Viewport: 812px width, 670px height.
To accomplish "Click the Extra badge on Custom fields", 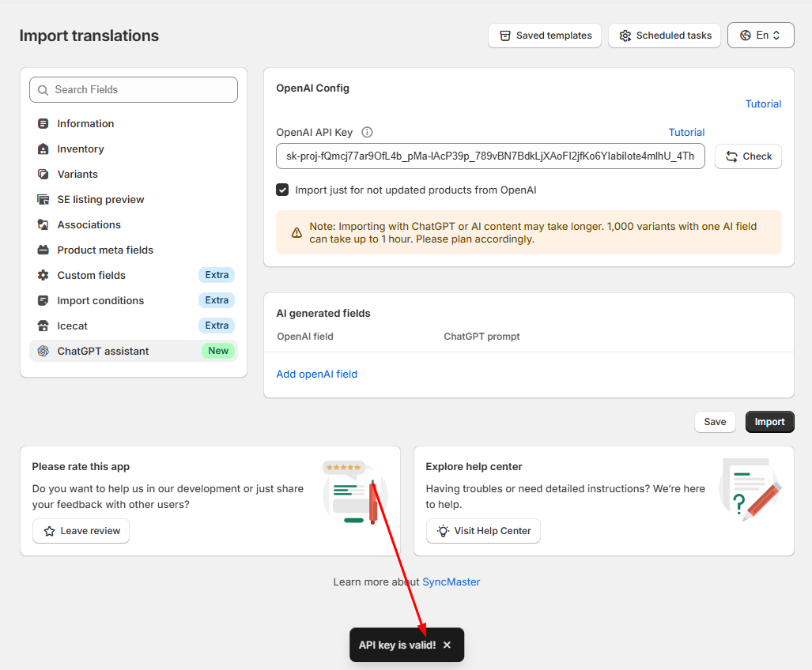I will [217, 275].
